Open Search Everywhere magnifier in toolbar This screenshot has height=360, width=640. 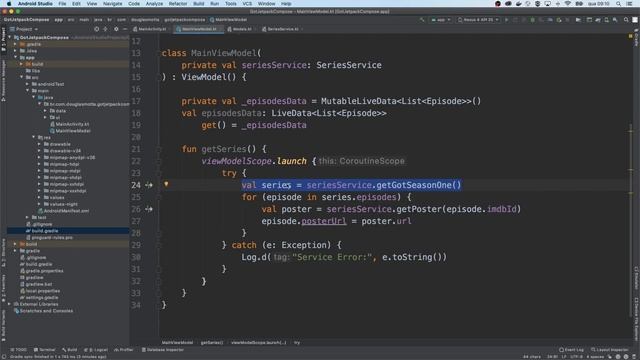626,20
